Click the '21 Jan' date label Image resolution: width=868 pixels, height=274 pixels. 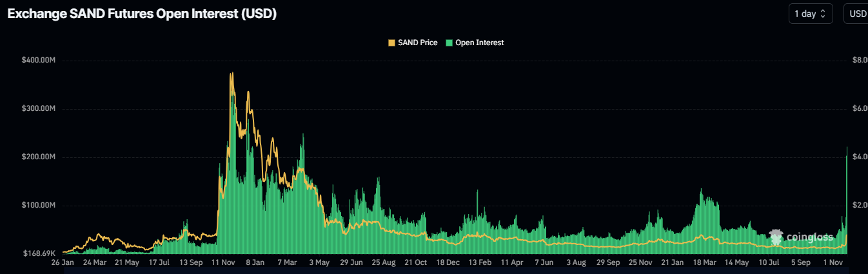[x=673, y=263]
